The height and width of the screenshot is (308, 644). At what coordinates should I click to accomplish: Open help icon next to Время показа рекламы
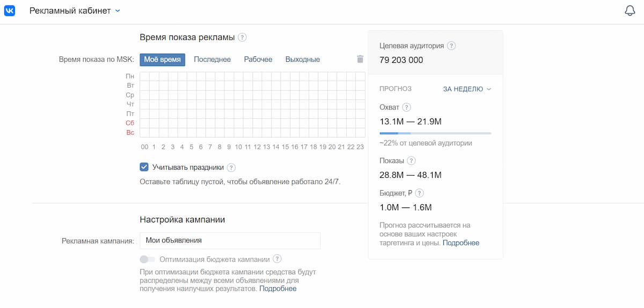click(243, 38)
